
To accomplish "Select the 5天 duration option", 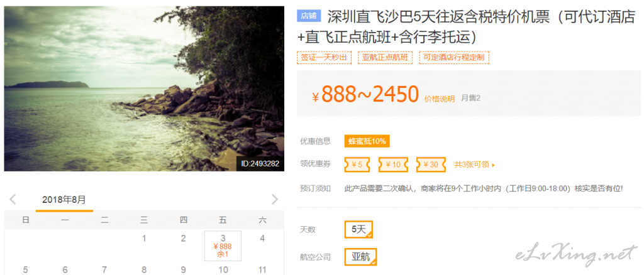I will [x=358, y=230].
